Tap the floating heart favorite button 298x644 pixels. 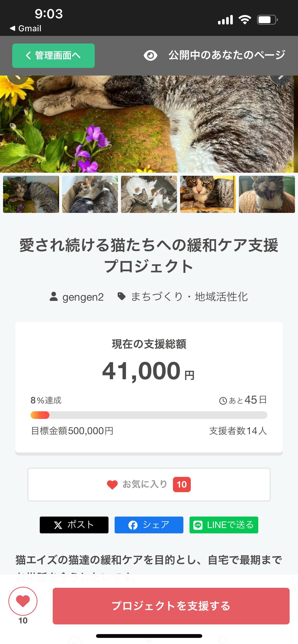[23, 601]
